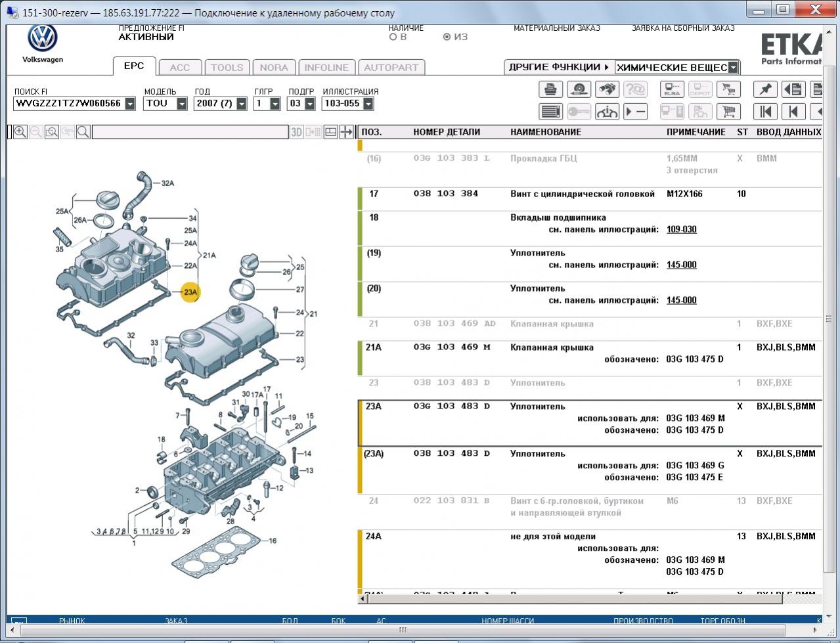840x643 pixels.
Task: Open the TOOLS tab
Action: [x=227, y=67]
